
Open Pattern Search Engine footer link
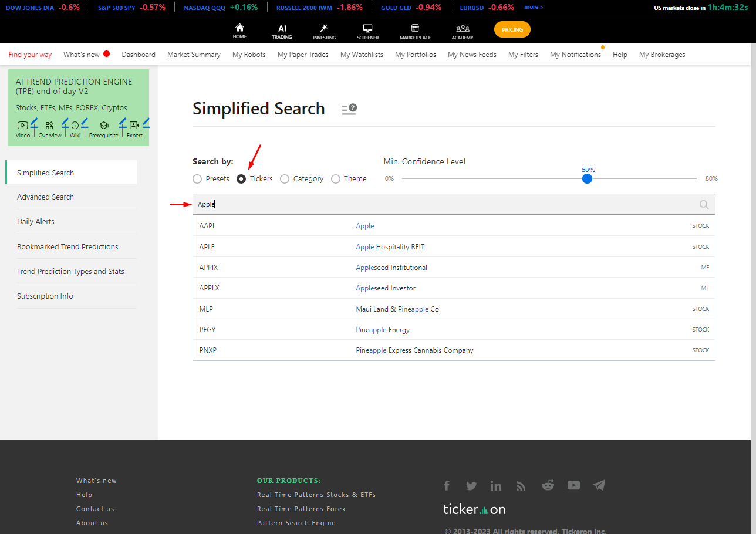[296, 523]
